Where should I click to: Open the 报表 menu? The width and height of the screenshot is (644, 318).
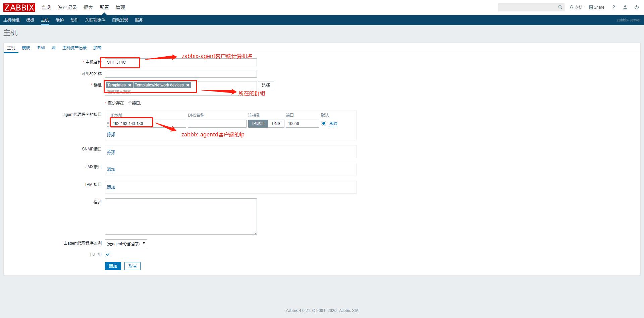click(x=88, y=7)
